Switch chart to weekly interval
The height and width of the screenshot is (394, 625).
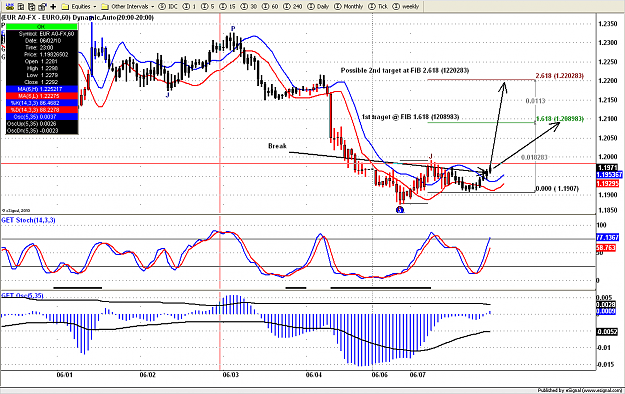coord(406,6)
